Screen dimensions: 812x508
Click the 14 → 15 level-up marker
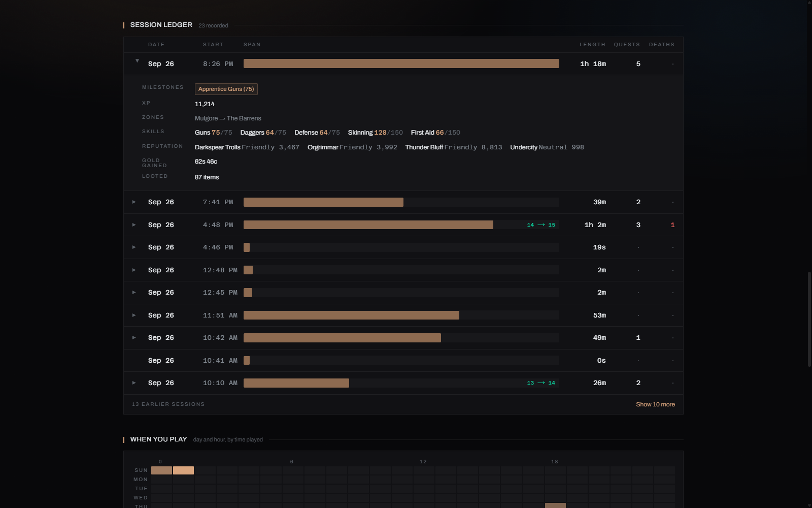[x=541, y=225]
